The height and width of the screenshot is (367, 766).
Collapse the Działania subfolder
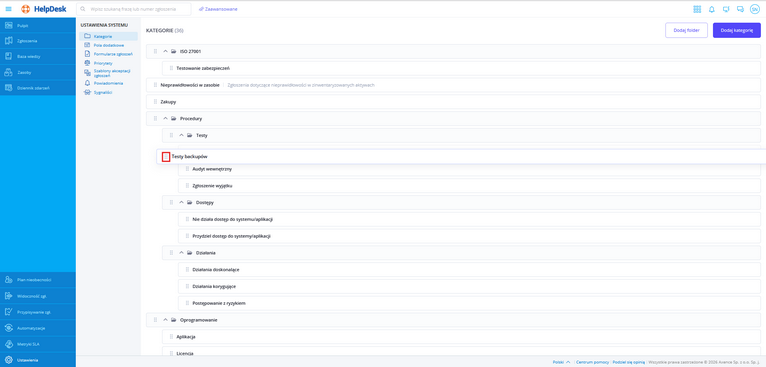[x=181, y=253]
